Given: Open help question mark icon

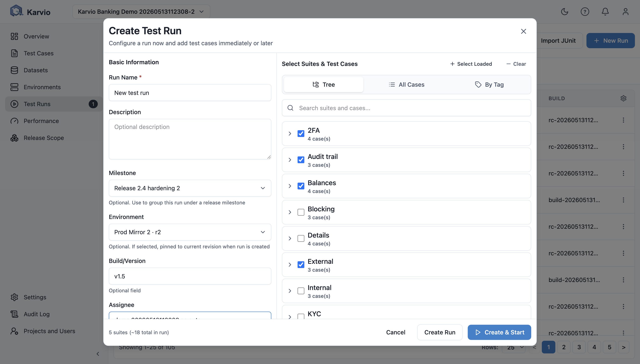Looking at the screenshot, I should point(585,11).
